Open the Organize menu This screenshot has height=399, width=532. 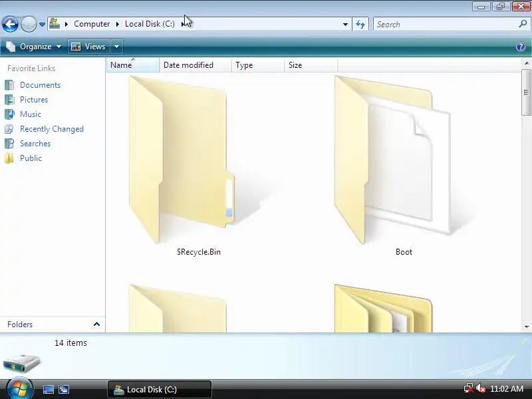pos(34,47)
